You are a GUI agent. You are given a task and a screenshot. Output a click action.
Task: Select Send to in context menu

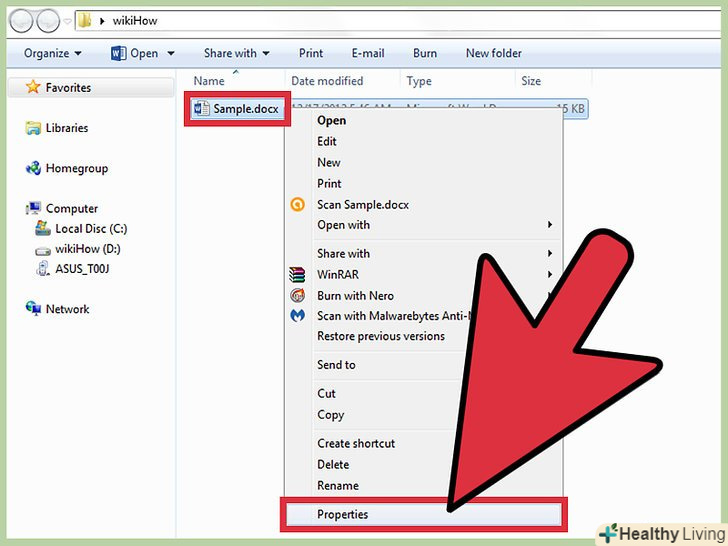coord(336,365)
